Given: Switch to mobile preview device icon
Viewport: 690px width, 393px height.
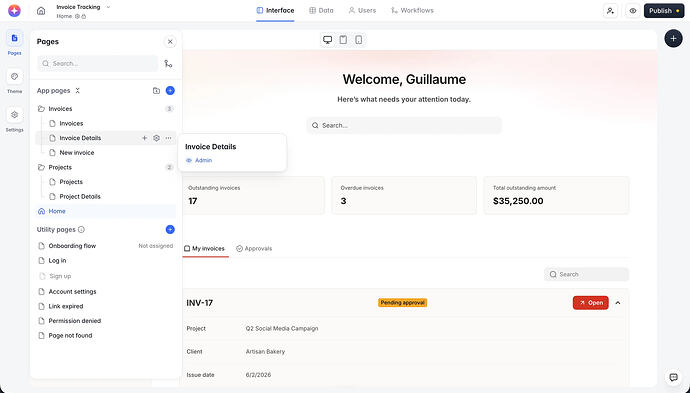Looking at the screenshot, I should (x=359, y=40).
